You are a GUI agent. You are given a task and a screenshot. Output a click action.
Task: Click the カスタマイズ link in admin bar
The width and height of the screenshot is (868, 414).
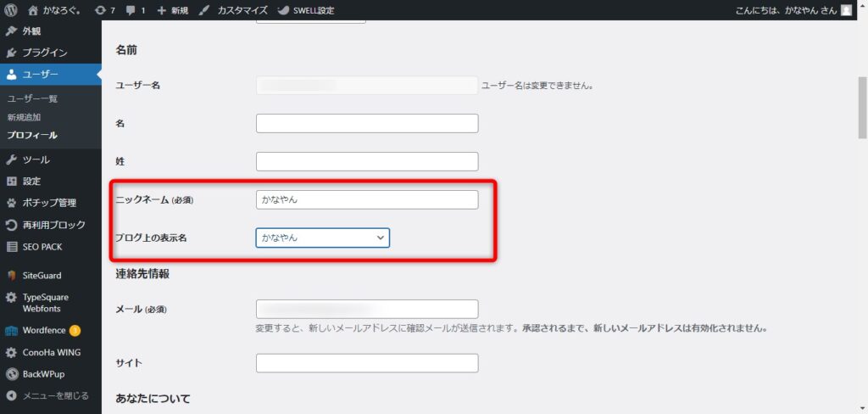click(x=234, y=10)
